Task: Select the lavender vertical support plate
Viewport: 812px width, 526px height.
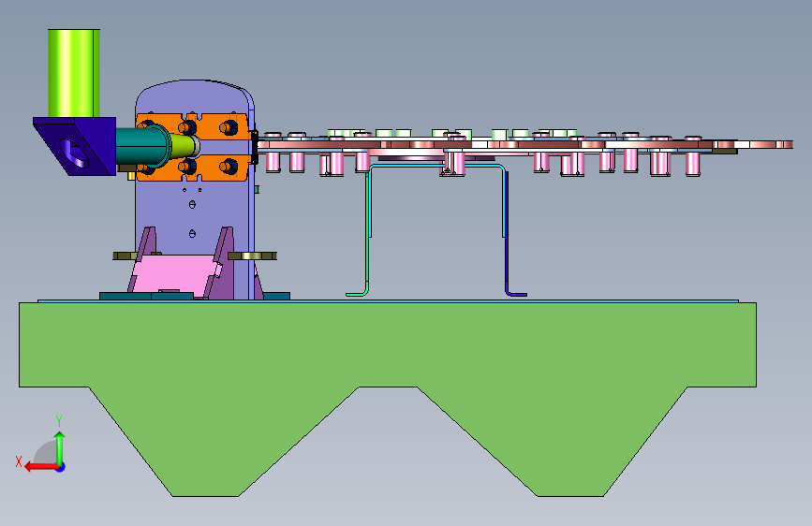Action: click(194, 207)
